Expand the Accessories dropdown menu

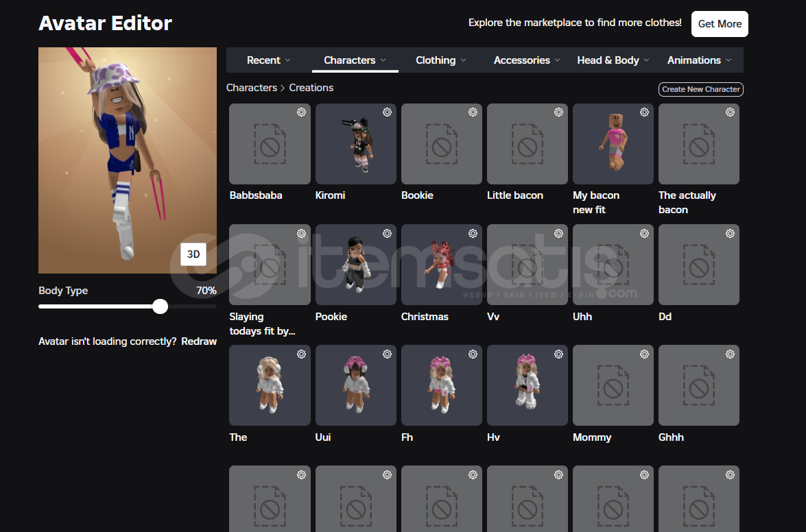(527, 60)
